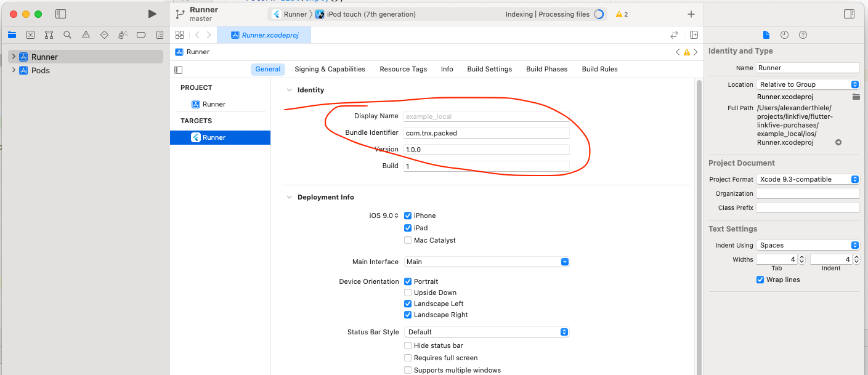The height and width of the screenshot is (375, 868).
Task: Expand the Pods project in navigator
Action: tap(14, 70)
